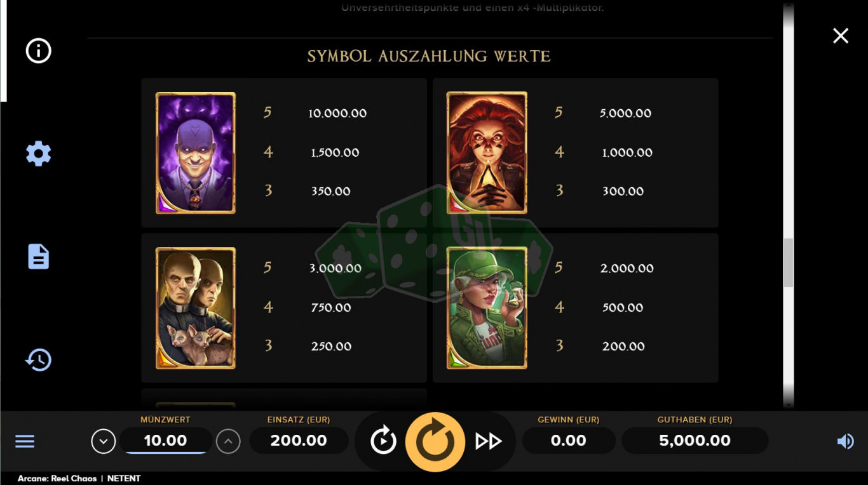Spin the reels with orange button
This screenshot has width=868, height=485.
click(x=435, y=442)
